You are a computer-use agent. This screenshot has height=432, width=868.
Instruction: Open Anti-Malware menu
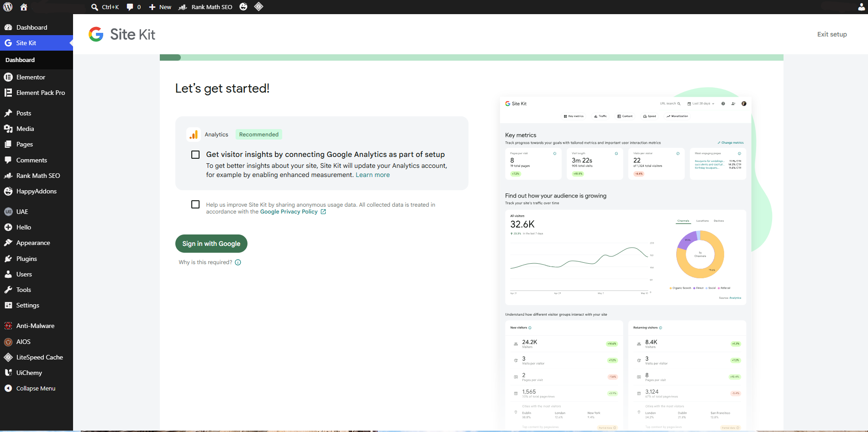37,326
